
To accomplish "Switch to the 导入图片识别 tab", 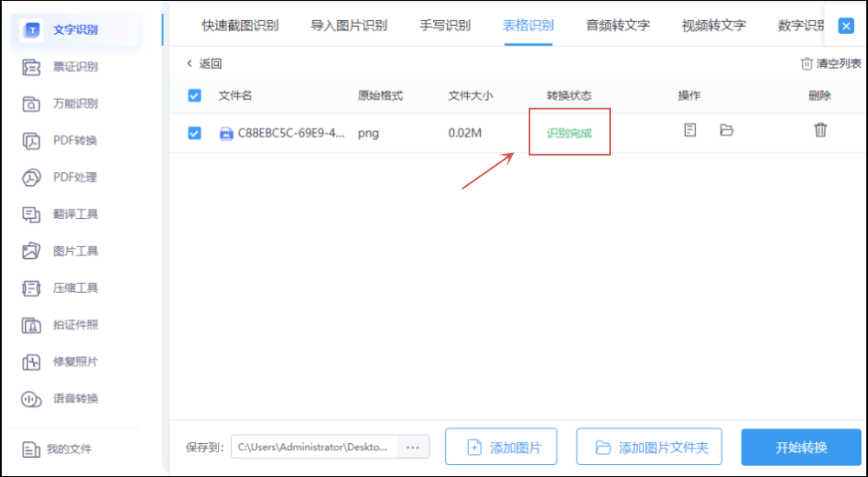I will pos(349,25).
